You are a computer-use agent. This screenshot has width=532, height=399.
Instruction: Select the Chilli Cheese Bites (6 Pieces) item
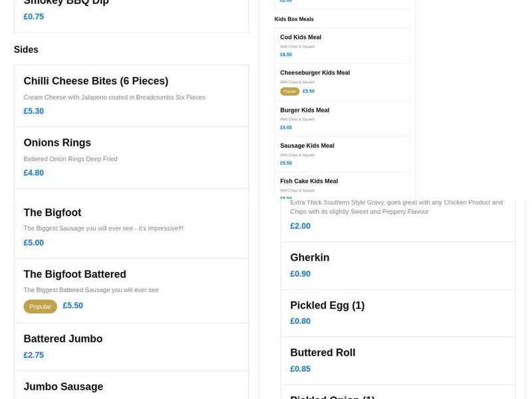[x=96, y=81]
